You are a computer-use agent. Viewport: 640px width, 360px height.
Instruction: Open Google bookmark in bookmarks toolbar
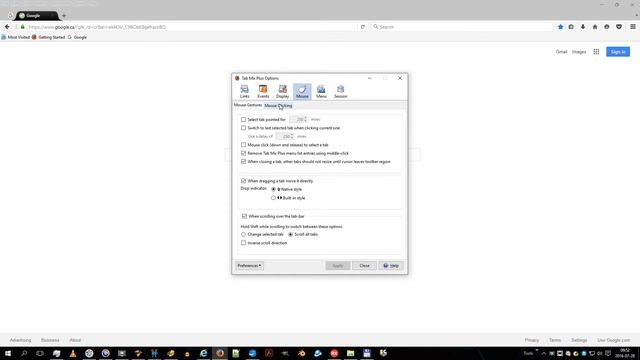pyautogui.click(x=77, y=37)
